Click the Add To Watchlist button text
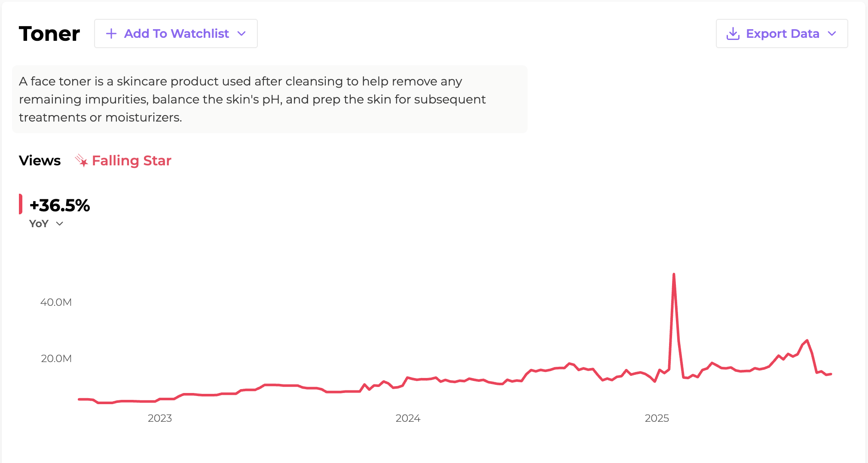Image resolution: width=868 pixels, height=463 pixels. pyautogui.click(x=176, y=34)
